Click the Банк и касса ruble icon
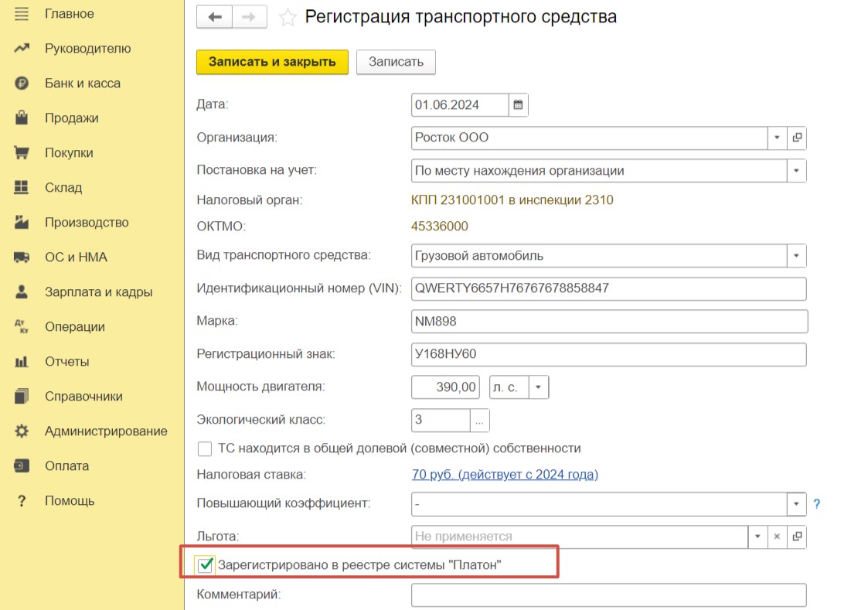Viewport: 868px width, 610px height. point(21,83)
